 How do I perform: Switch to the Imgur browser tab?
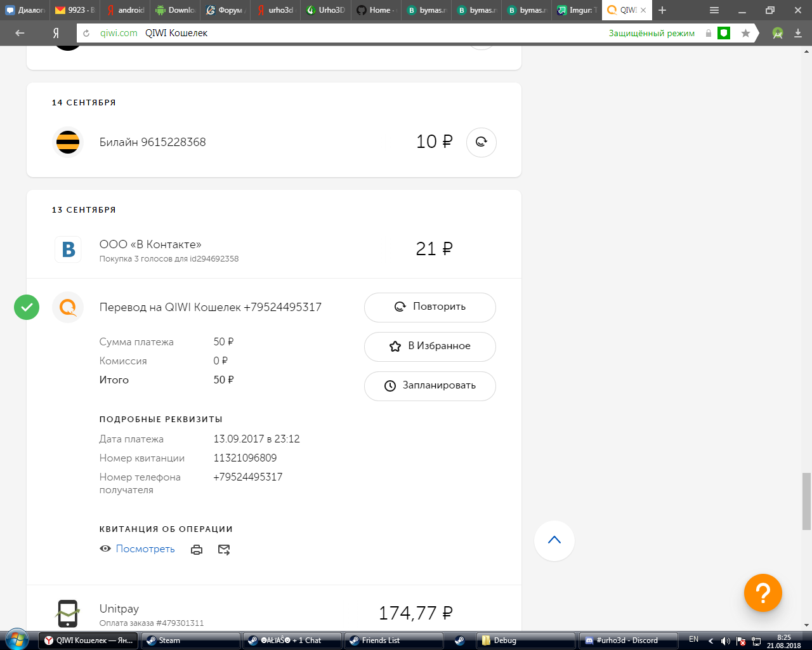[576, 10]
